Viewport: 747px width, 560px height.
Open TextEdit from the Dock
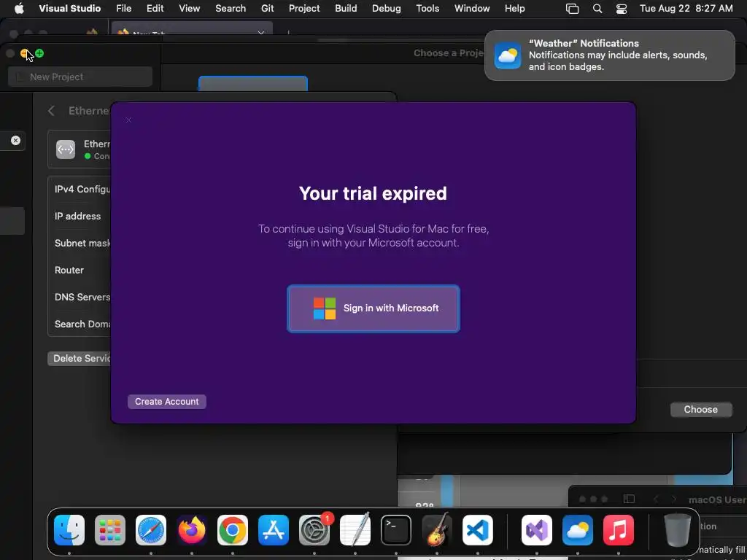click(x=355, y=530)
